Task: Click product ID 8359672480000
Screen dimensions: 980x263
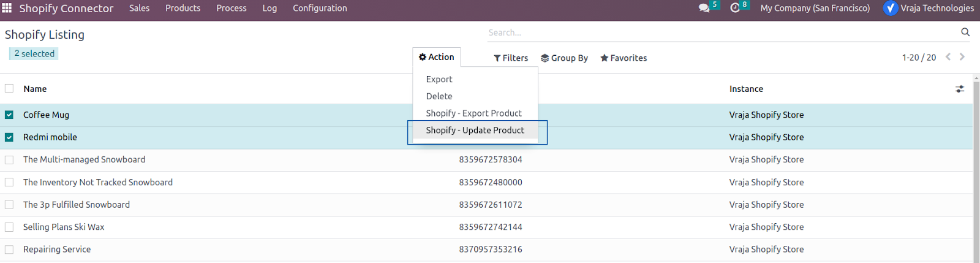Action: click(x=491, y=182)
